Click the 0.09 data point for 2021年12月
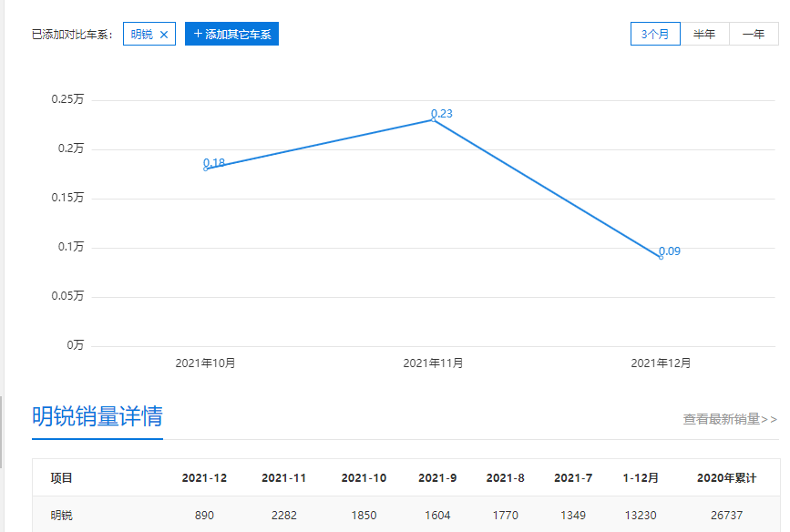790x532 pixels. 661,258
